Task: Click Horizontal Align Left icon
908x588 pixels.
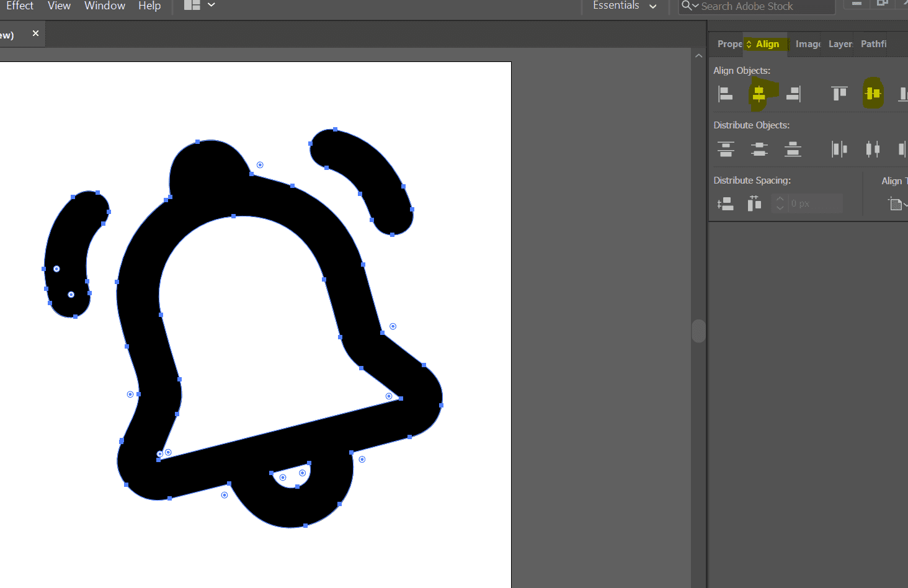Action: coord(726,94)
